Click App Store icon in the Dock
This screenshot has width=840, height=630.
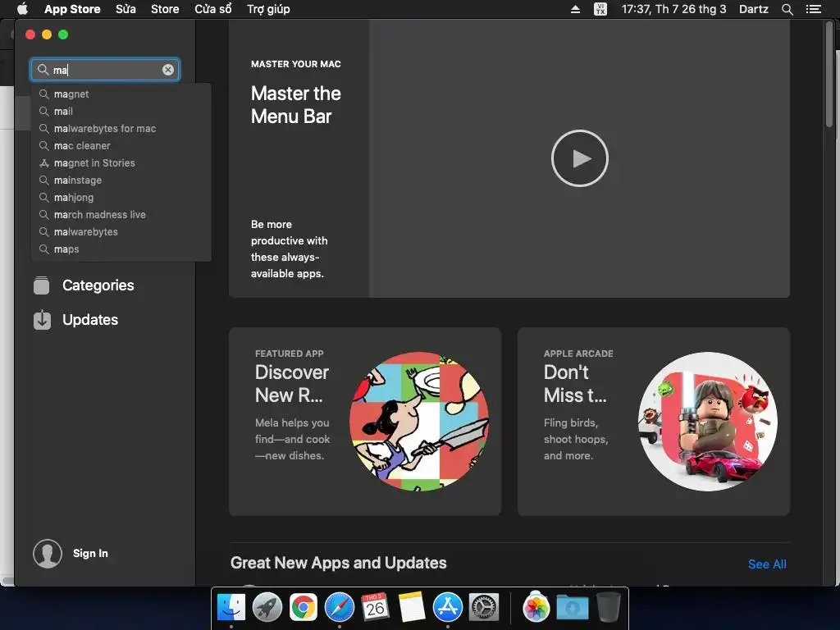[447, 608]
